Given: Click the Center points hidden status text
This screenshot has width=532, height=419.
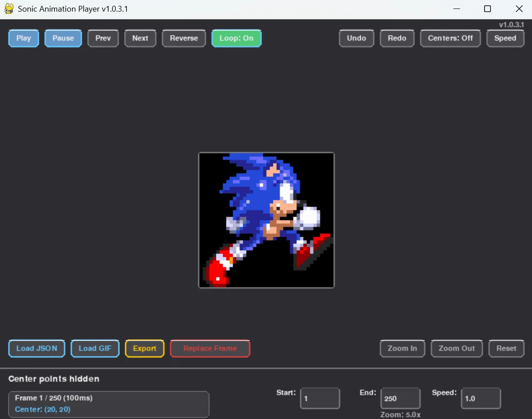Looking at the screenshot, I should (x=54, y=379).
